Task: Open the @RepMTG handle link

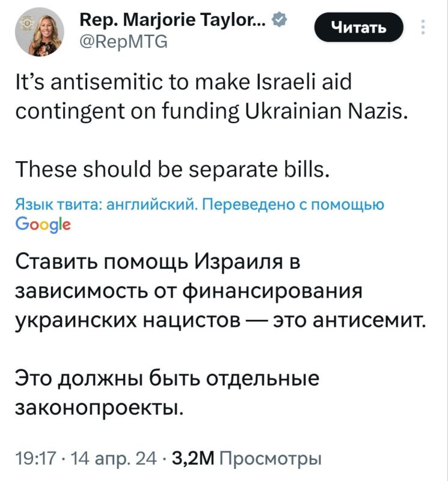Action: 124,41
